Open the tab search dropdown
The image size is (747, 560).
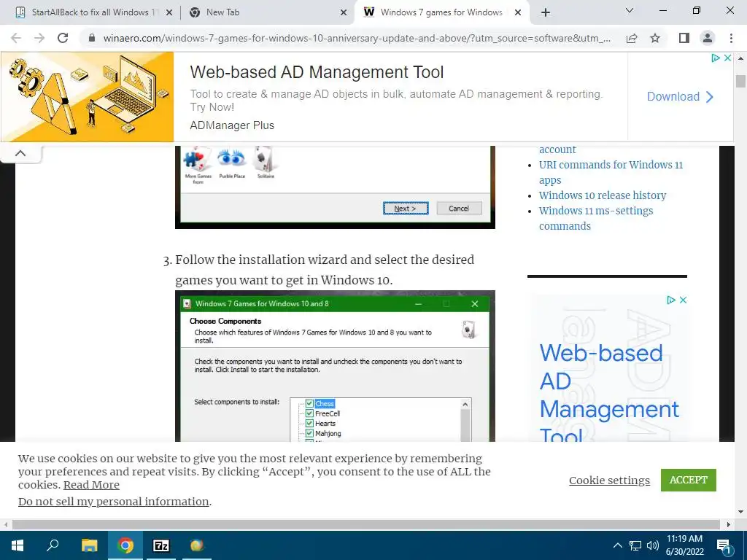point(630,10)
